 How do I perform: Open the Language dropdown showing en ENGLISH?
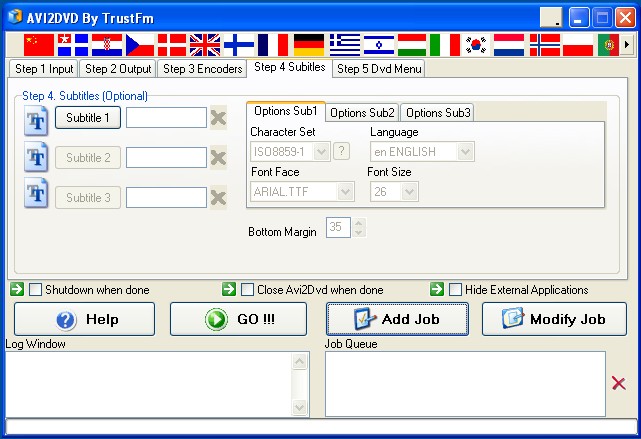point(465,152)
